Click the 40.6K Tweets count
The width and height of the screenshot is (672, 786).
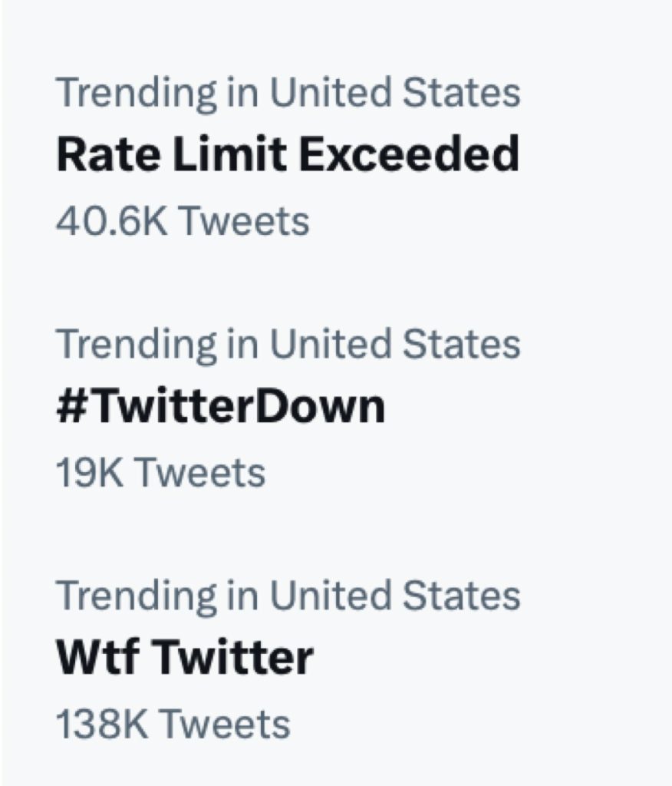[x=183, y=221]
